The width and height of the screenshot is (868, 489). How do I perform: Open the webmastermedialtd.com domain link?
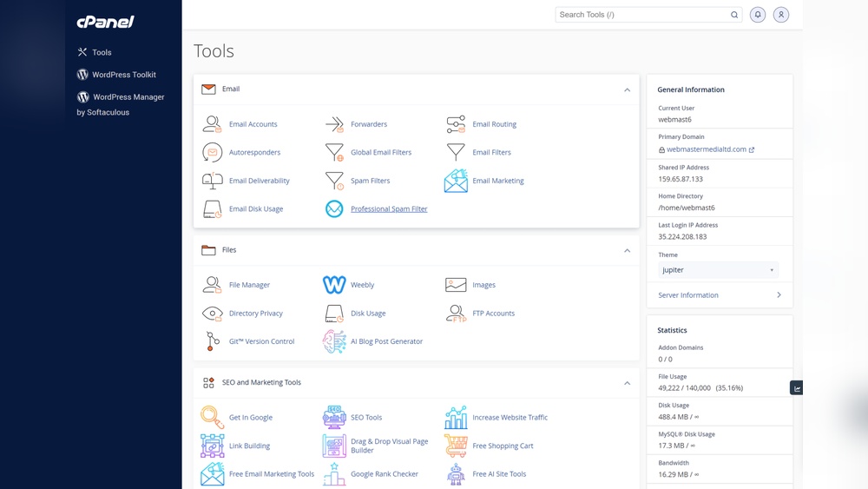coord(706,149)
